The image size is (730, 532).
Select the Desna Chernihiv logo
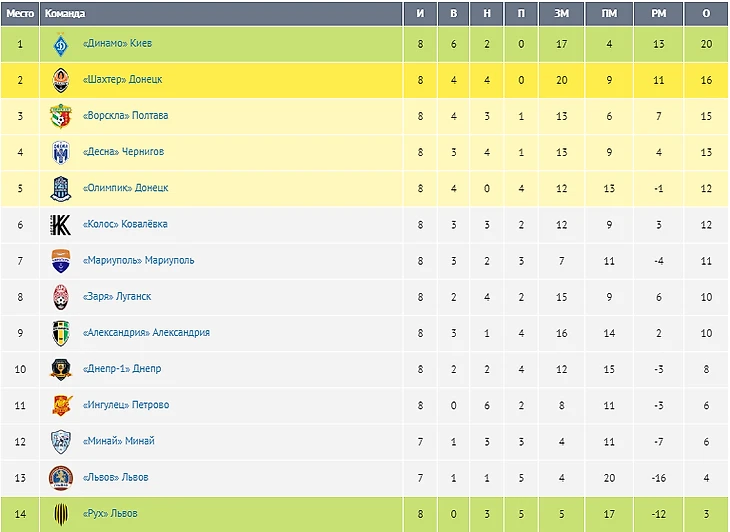[61, 153]
